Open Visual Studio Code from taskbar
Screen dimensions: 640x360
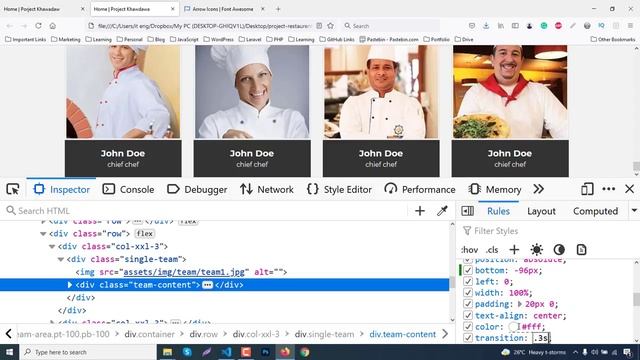click(x=227, y=352)
